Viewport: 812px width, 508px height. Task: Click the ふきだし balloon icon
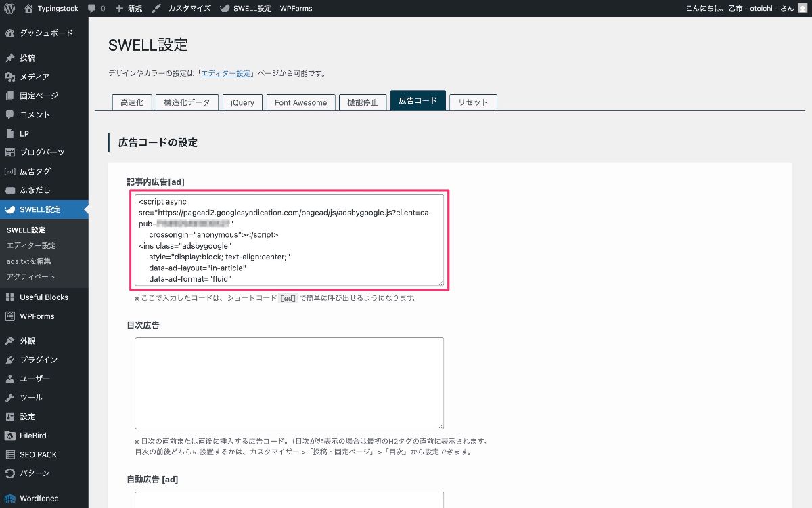9,191
